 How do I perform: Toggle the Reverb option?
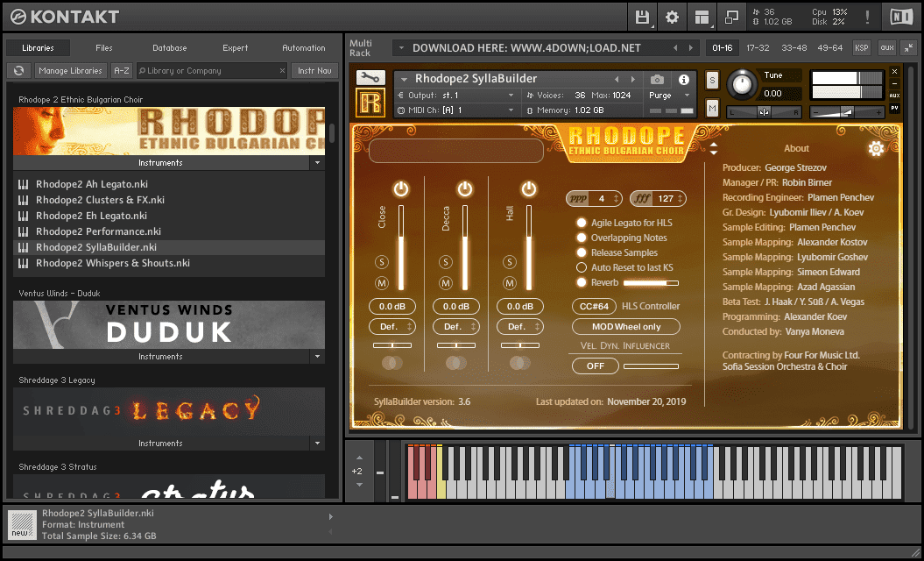[582, 282]
